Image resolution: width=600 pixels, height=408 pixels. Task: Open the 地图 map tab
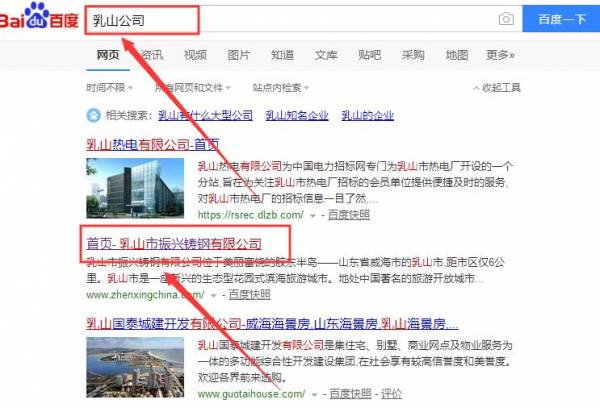tap(457, 55)
